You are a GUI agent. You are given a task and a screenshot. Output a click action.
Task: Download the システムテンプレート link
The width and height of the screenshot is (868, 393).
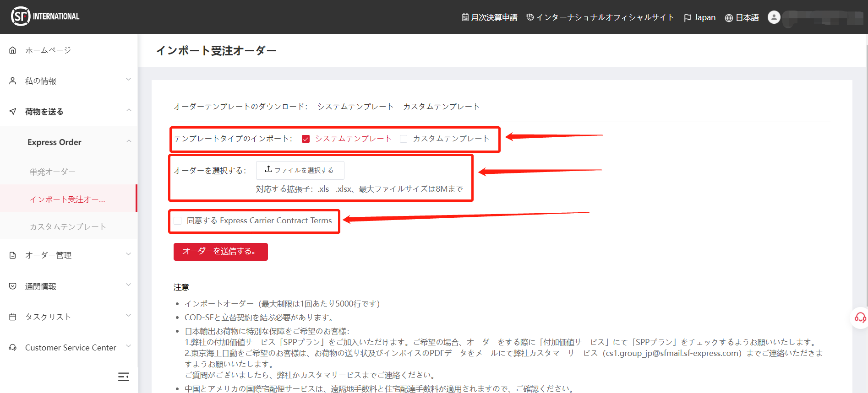coord(355,107)
